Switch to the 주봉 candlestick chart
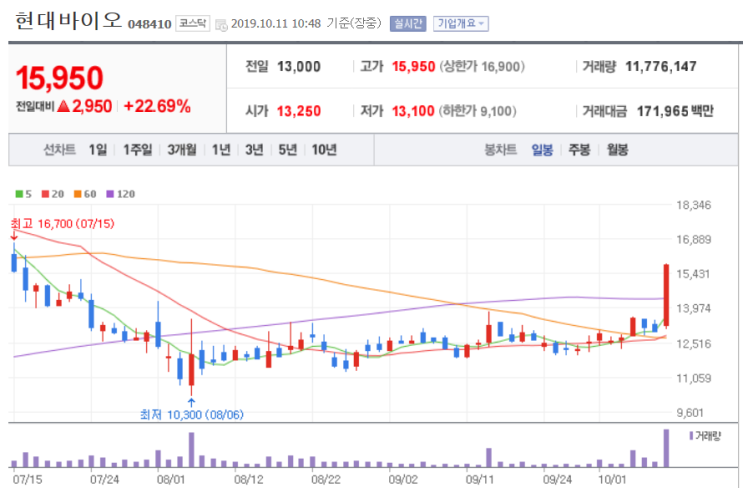 [x=579, y=150]
